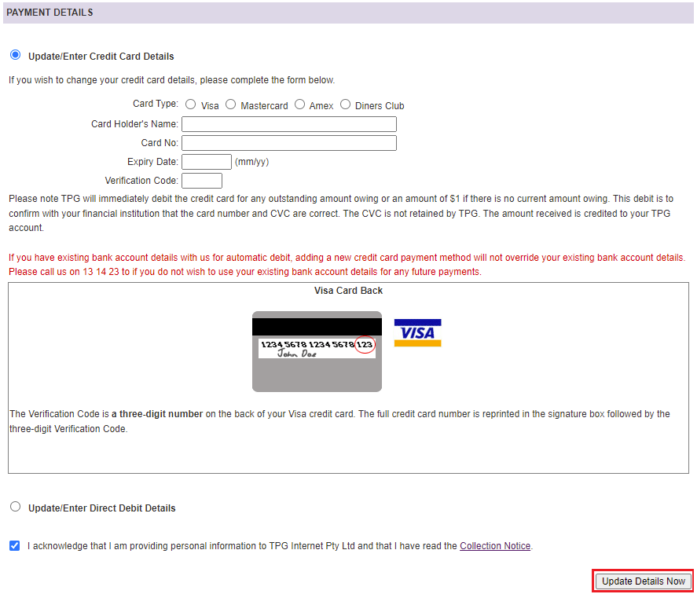Choose Mastercard card type
The image size is (697, 616).
231,104
